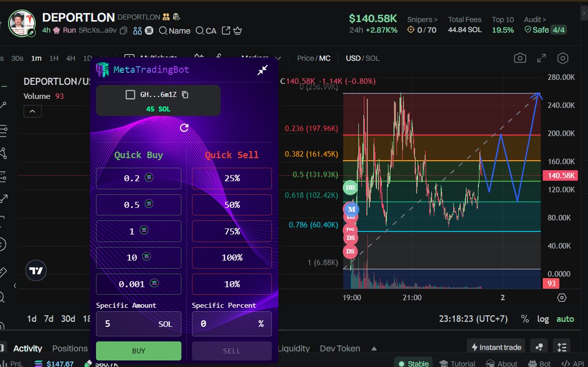This screenshot has height=367, width=588.
Task: Click the blue M marker on chart
Action: click(x=351, y=209)
